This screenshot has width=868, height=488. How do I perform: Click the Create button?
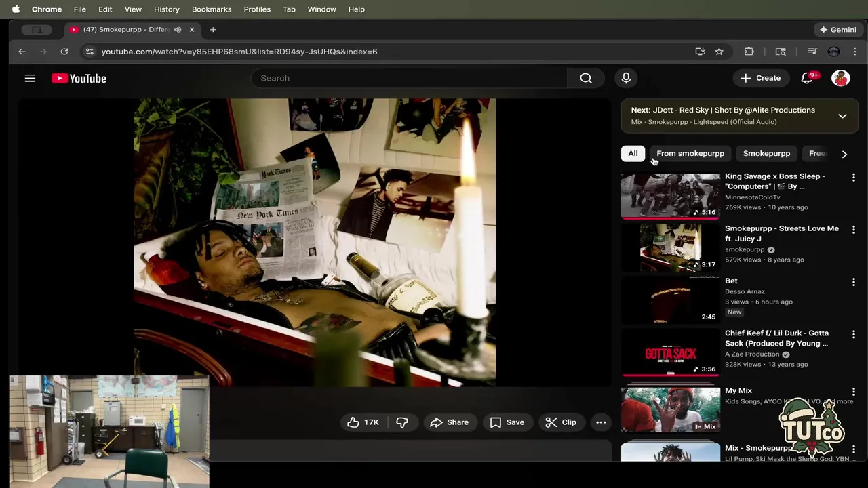[x=761, y=78]
